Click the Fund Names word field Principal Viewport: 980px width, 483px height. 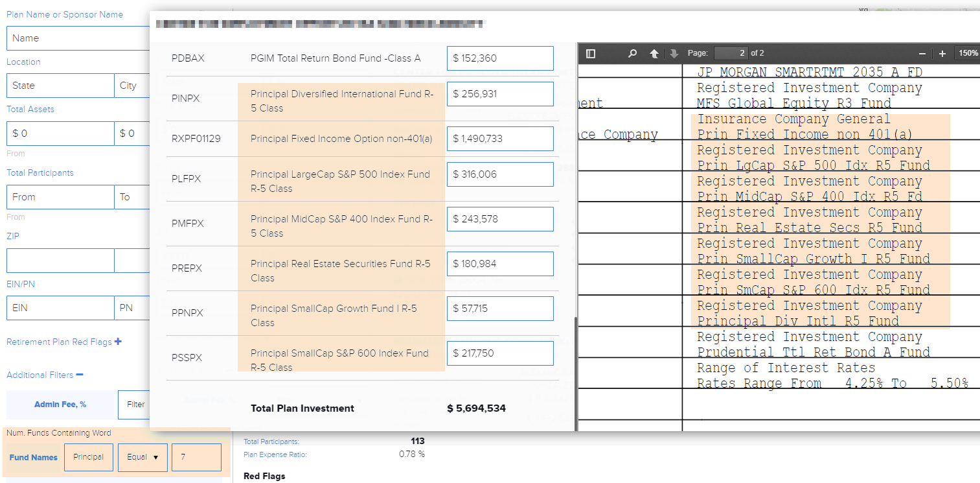pos(89,457)
